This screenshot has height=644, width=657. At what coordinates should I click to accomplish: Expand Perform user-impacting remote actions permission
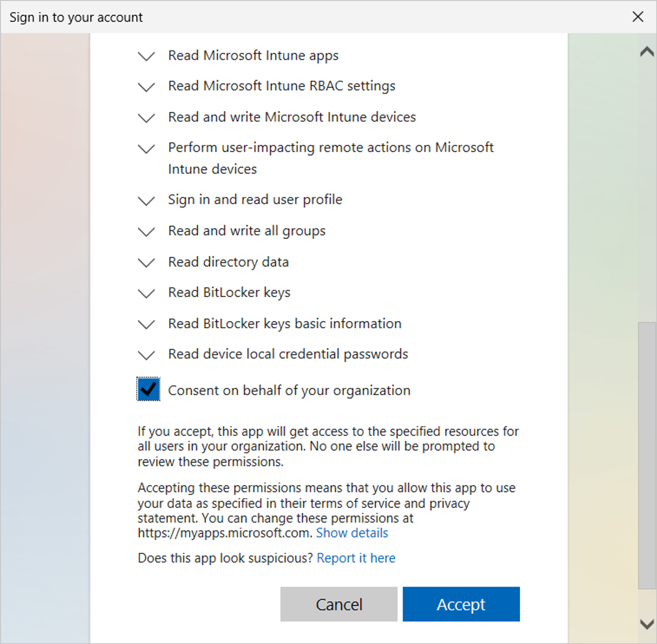[x=146, y=149]
